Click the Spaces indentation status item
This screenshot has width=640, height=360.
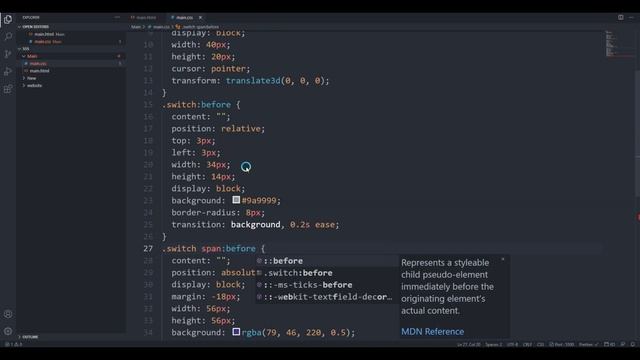493,344
